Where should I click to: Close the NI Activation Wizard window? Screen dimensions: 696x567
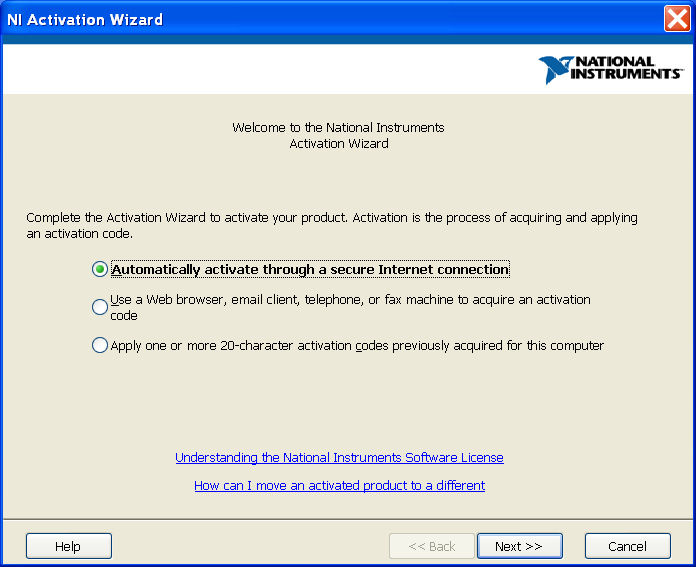(677, 19)
